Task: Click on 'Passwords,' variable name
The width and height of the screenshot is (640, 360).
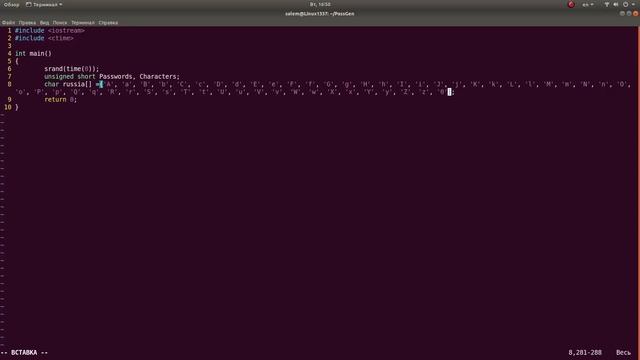Action: 118,77
